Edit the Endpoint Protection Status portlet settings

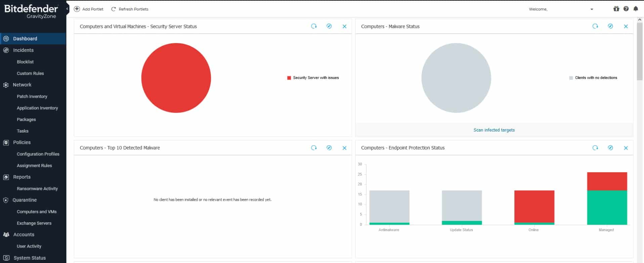point(610,148)
